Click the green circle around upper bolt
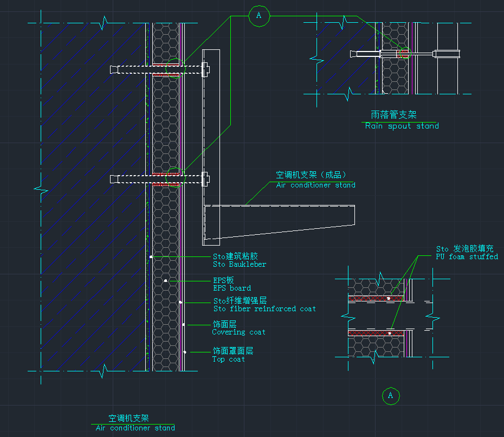The width and height of the screenshot is (504, 437). tap(175, 68)
